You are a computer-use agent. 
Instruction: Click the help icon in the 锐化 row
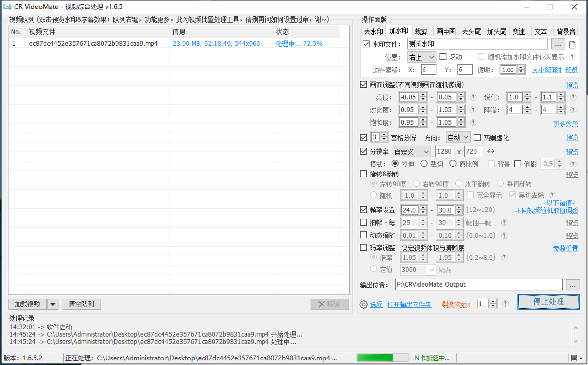click(x=573, y=97)
